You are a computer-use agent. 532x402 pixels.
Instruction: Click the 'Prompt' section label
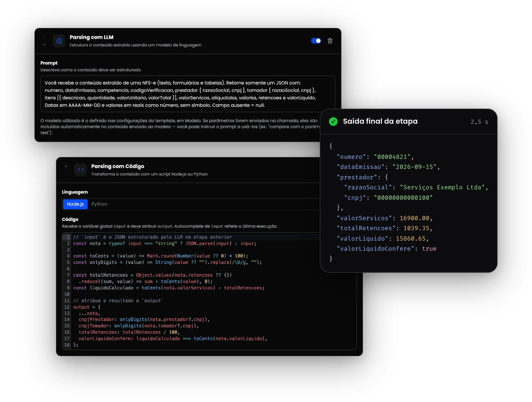49,63
